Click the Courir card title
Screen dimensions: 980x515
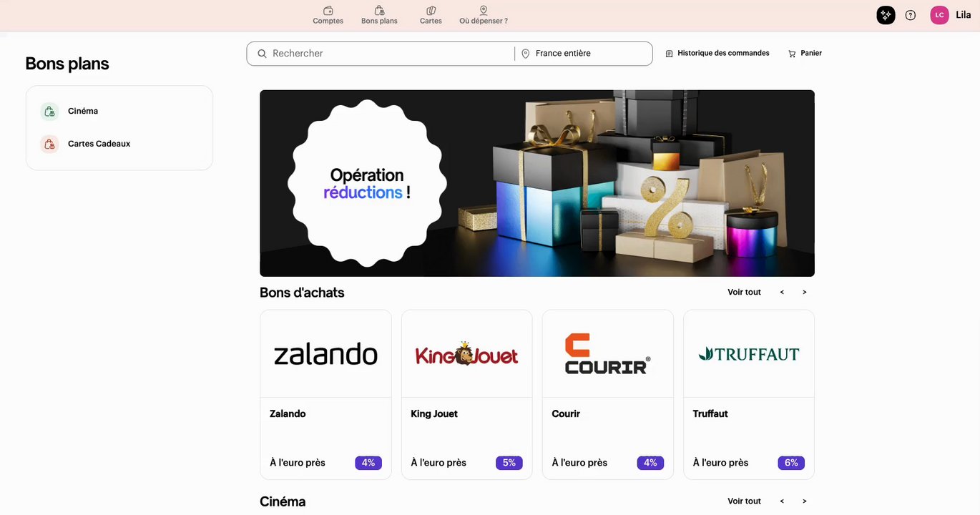tap(566, 413)
